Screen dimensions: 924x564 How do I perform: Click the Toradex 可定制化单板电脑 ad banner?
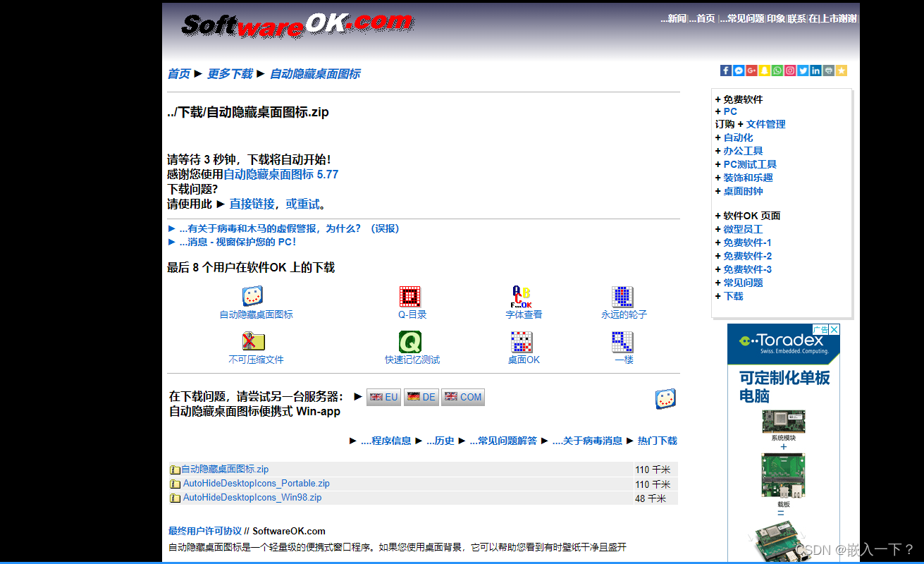pyautogui.click(x=784, y=443)
